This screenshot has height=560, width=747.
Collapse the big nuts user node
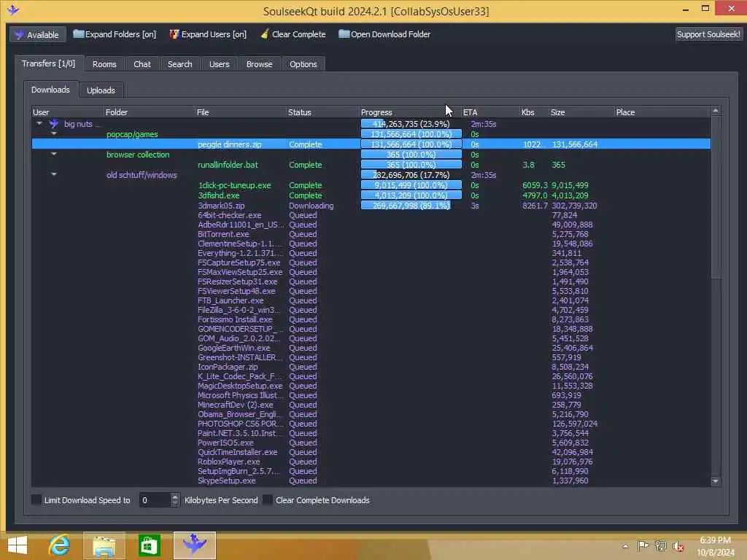pyautogui.click(x=39, y=123)
